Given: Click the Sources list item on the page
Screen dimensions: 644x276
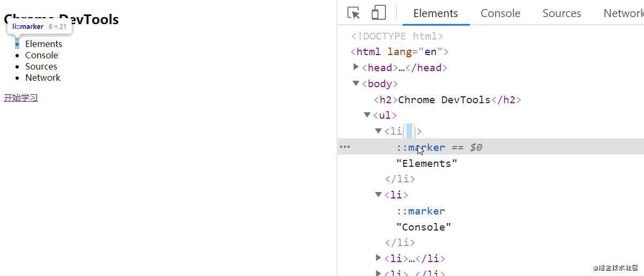Looking at the screenshot, I should (x=41, y=66).
